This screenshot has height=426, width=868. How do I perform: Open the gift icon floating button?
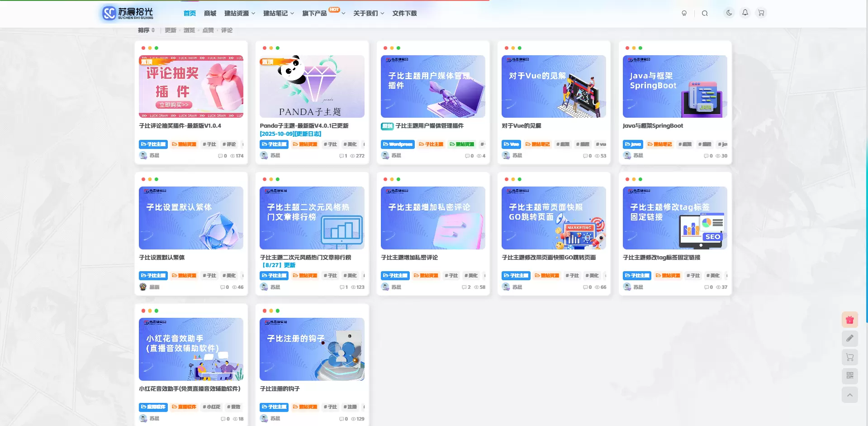point(850,320)
